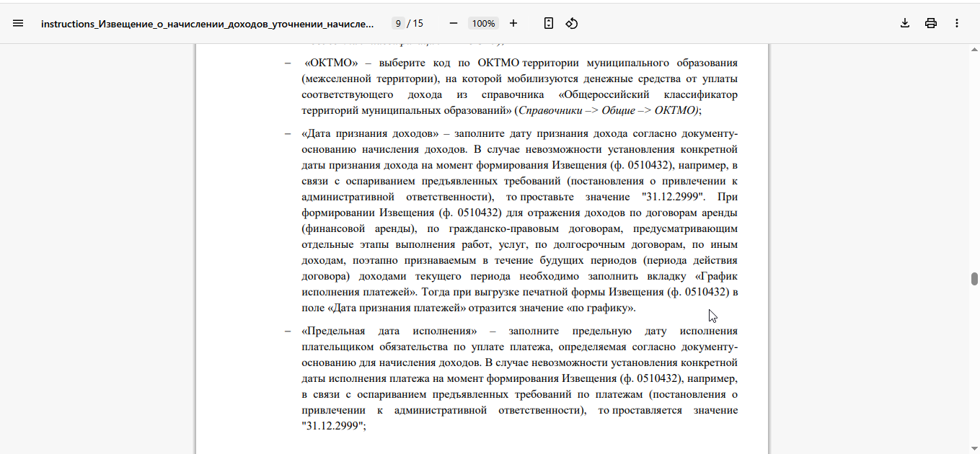Click the zoom out minus button
980x454 pixels.
click(x=454, y=23)
